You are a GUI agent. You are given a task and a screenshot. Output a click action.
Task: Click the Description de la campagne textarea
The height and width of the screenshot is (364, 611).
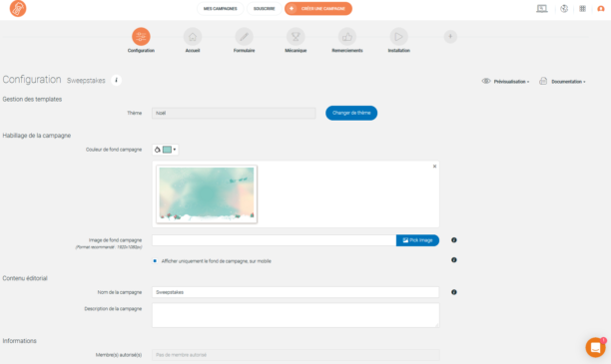click(x=296, y=315)
